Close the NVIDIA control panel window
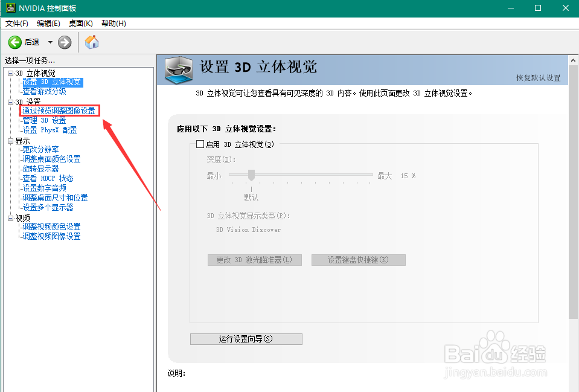The height and width of the screenshot is (392, 579). pyautogui.click(x=565, y=8)
